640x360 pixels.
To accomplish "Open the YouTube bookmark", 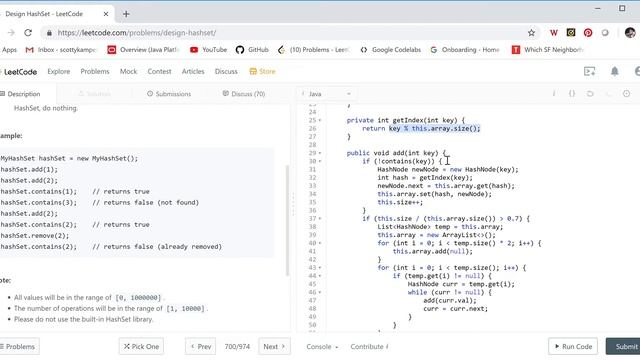I will pyautogui.click(x=209, y=50).
